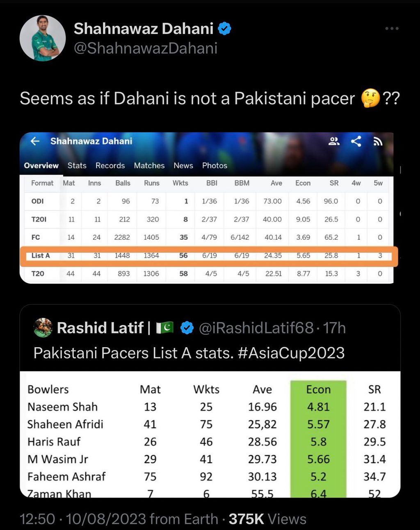Click the blue verified badge beside Shahnawaz Dahani
Viewport: 420px width, 530px height.
pyautogui.click(x=224, y=28)
